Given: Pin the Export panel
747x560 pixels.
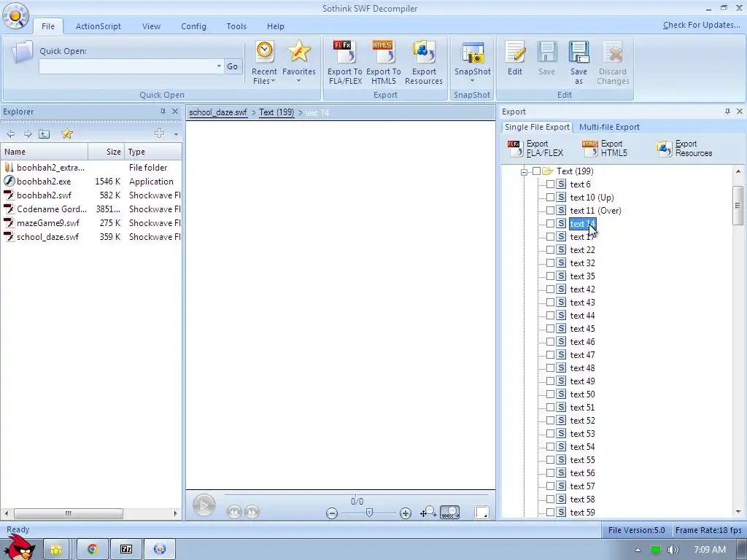Looking at the screenshot, I should (727, 112).
